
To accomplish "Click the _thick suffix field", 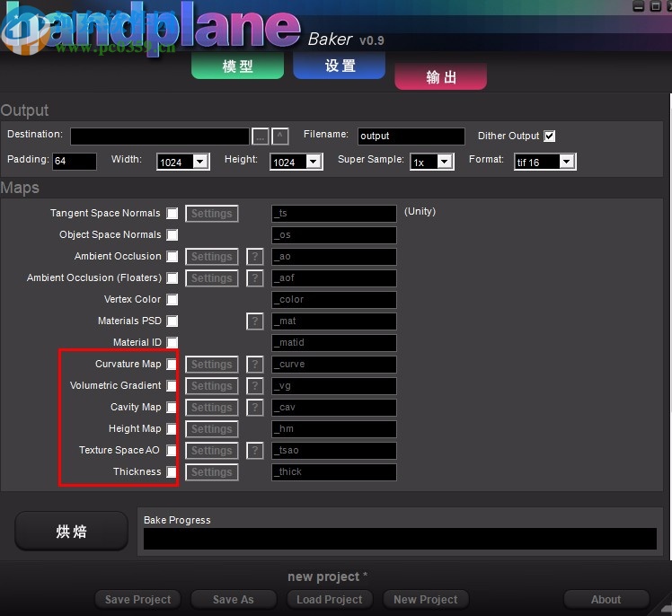I will 334,472.
